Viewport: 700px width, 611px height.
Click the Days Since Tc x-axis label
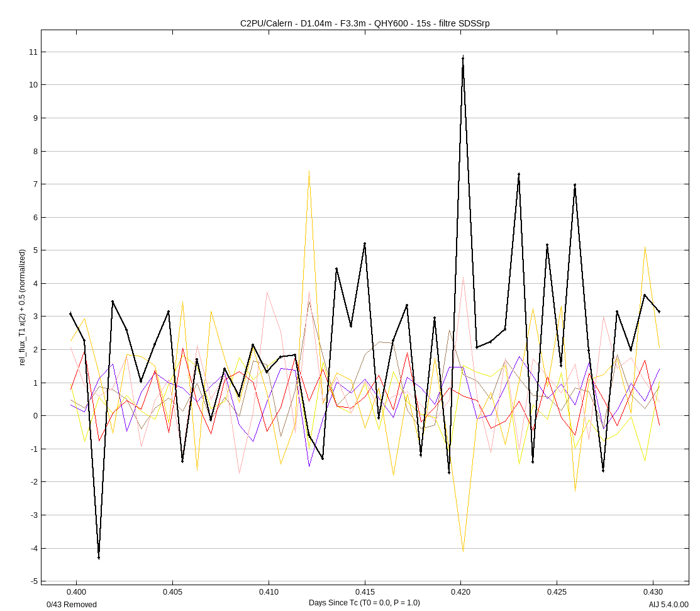364,603
